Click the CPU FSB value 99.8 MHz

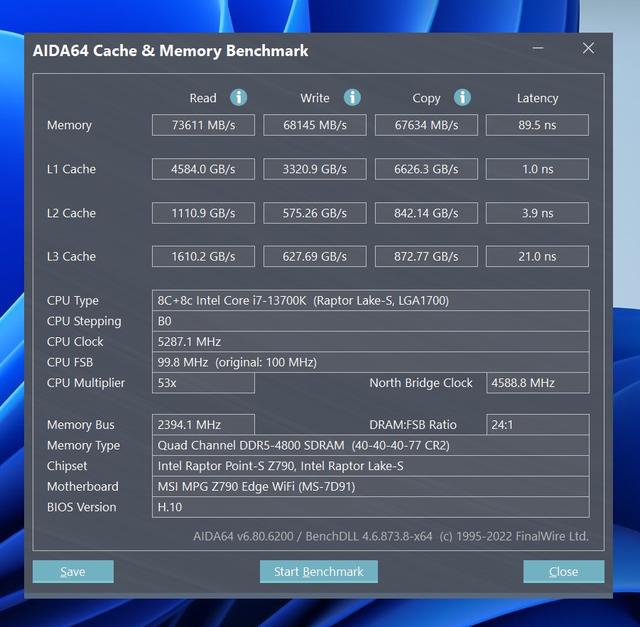click(371, 362)
